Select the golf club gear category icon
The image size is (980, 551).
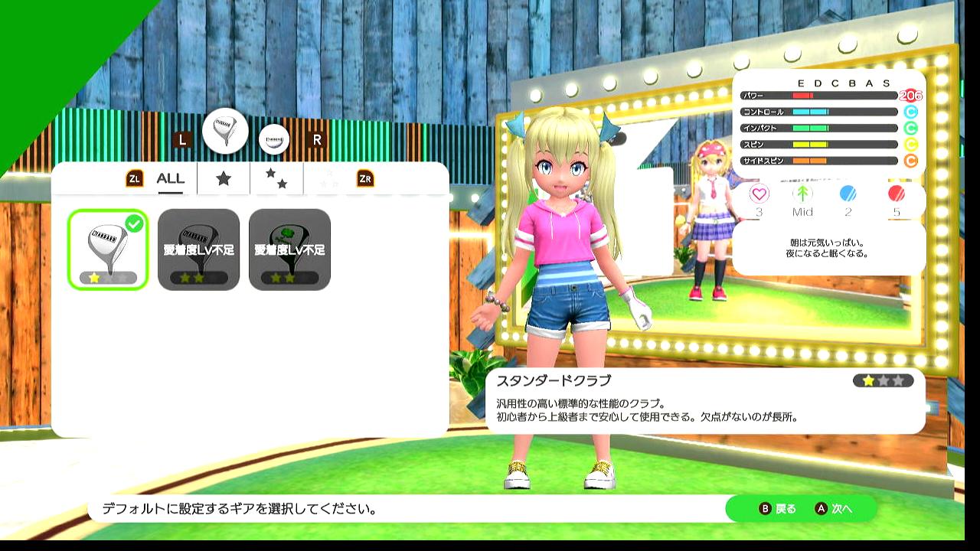coord(225,132)
